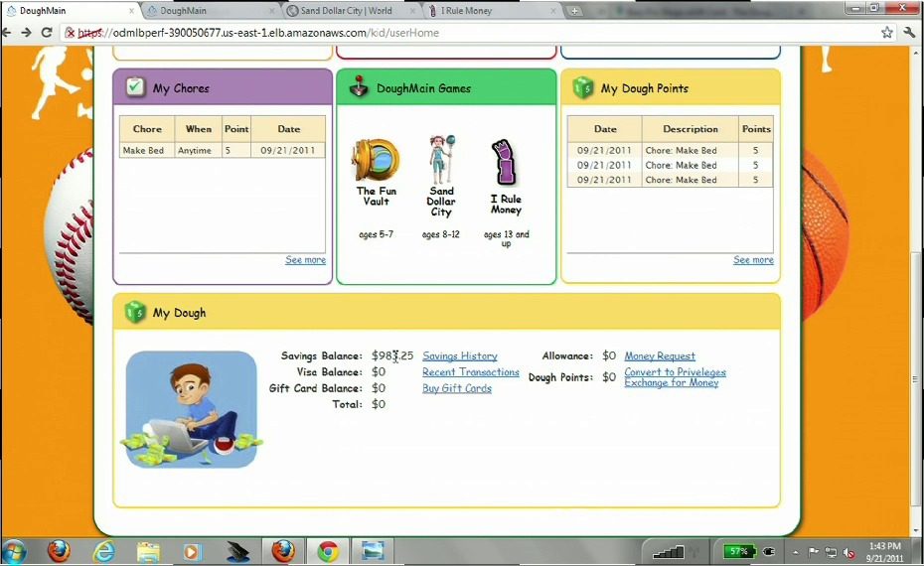The height and width of the screenshot is (566, 924).
Task: Click the My Chores checkbox icon
Action: click(x=135, y=87)
